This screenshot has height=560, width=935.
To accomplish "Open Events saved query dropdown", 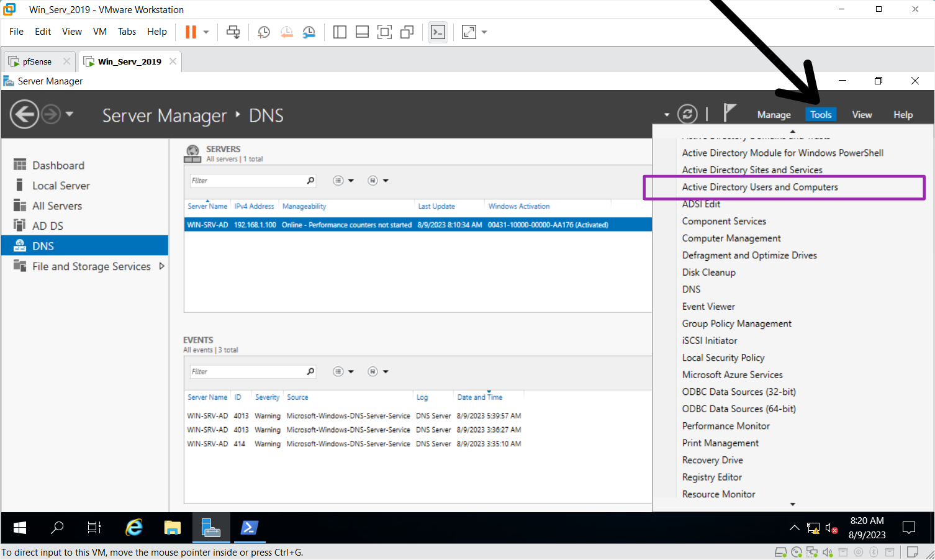I will tap(378, 372).
